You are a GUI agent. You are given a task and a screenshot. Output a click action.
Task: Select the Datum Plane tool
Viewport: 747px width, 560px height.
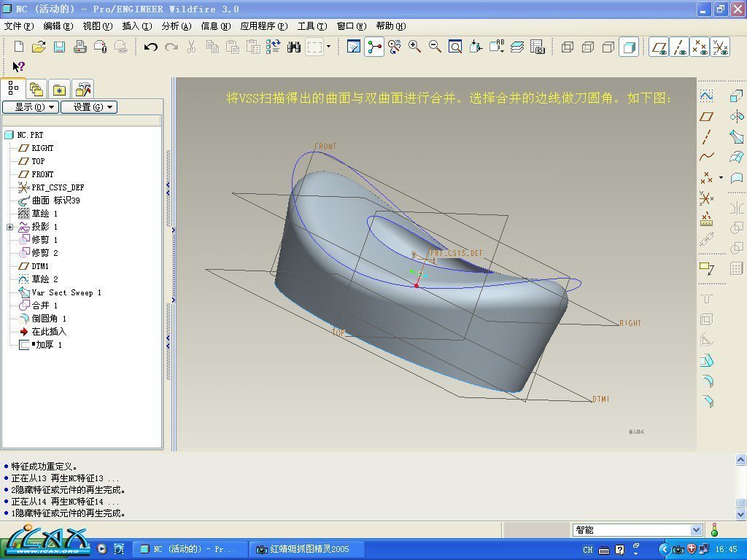706,117
